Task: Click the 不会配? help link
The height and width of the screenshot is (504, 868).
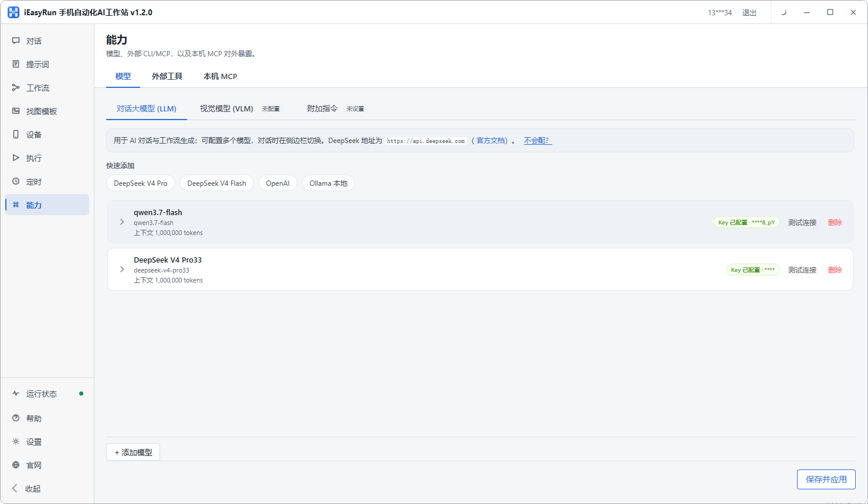Action: click(537, 141)
